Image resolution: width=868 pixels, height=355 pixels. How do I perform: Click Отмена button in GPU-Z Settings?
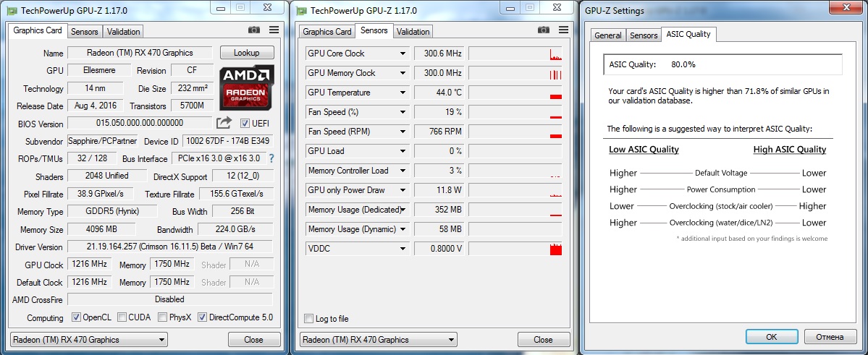[830, 337]
